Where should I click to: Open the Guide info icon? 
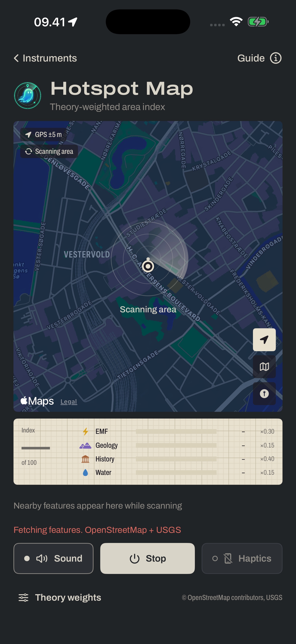pos(276,58)
